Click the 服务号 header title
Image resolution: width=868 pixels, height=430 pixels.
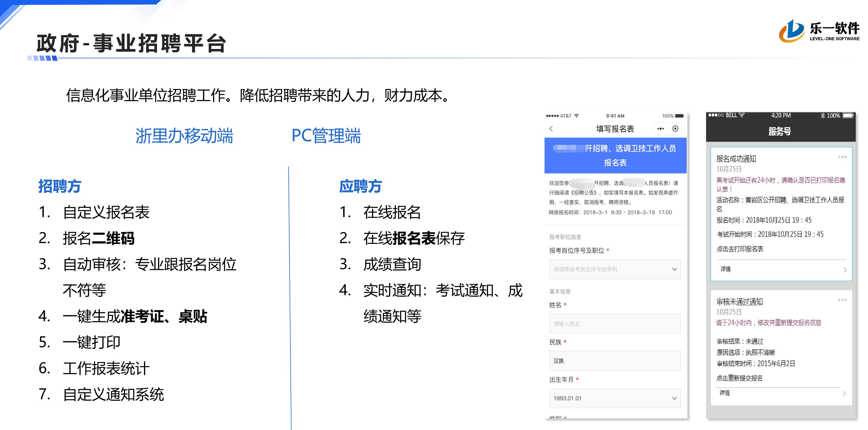[780, 131]
